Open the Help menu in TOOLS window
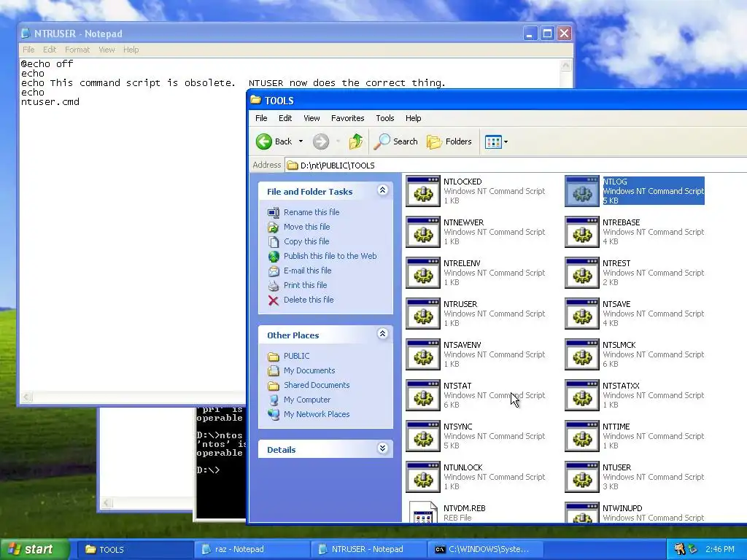The height and width of the screenshot is (560, 747). pos(413,118)
